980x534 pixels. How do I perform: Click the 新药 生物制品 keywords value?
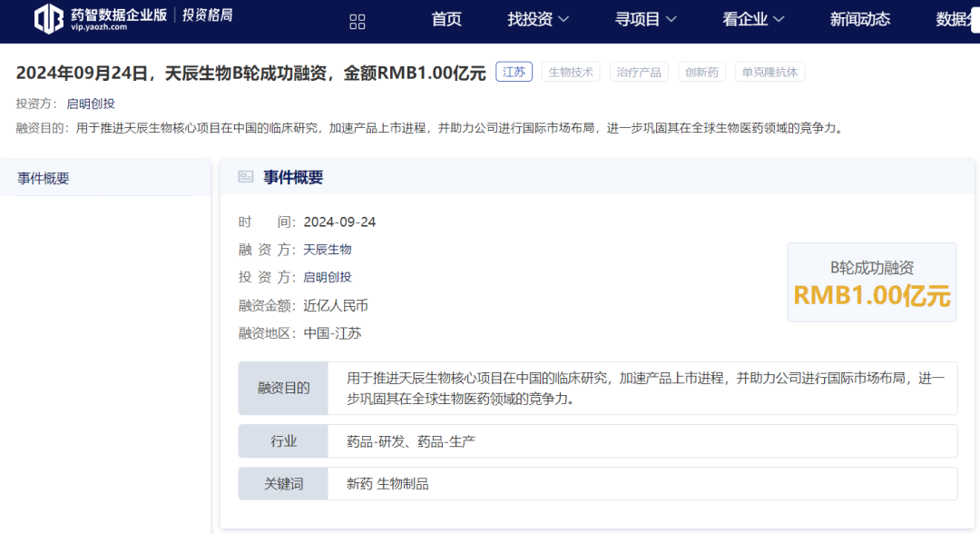(x=387, y=484)
